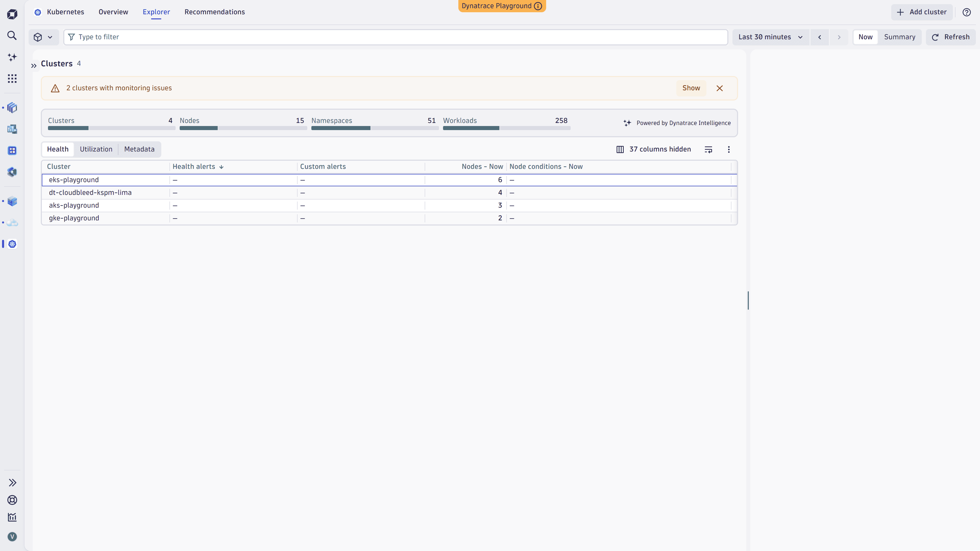Image resolution: width=980 pixels, height=551 pixels.
Task: Open the search magnifier in sidebar
Action: 12,35
